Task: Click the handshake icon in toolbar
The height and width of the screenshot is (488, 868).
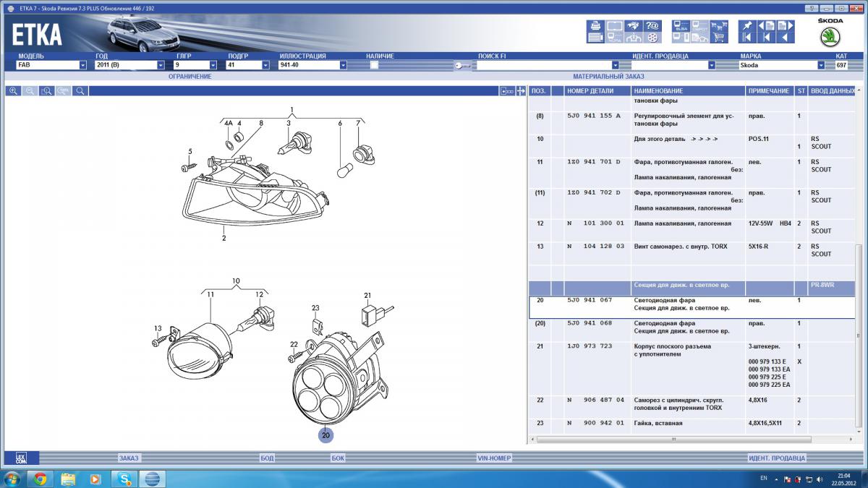Action: tap(634, 26)
